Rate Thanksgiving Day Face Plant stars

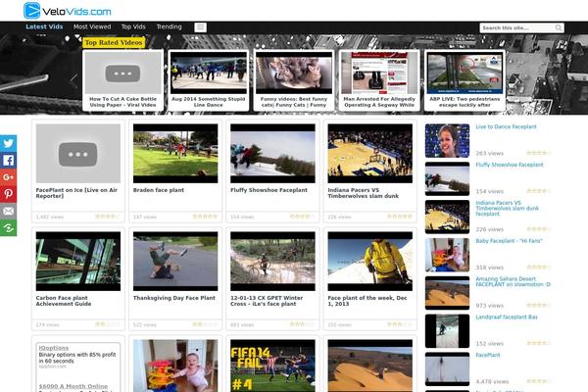click(x=205, y=324)
